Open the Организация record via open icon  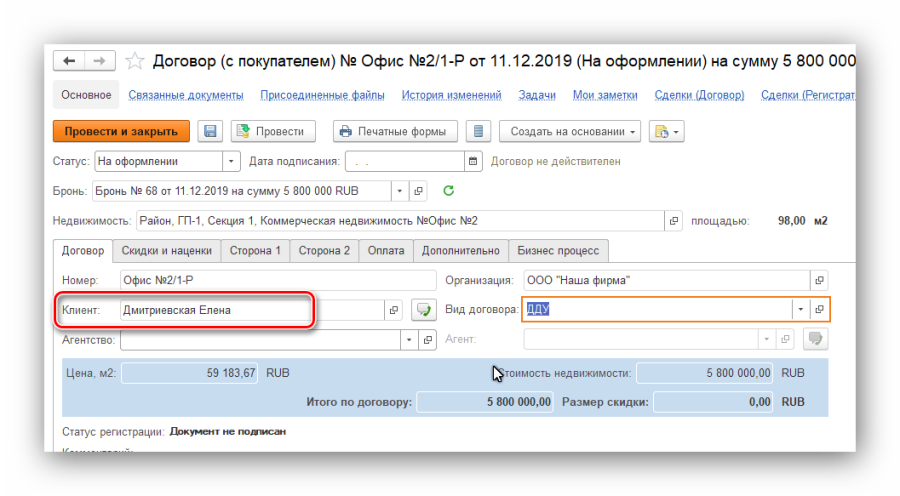(820, 280)
